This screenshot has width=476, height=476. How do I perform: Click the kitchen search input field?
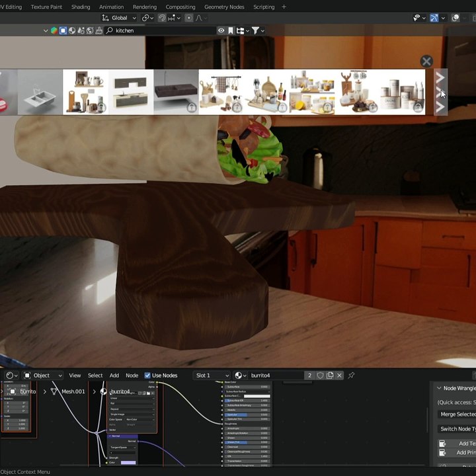tap(160, 30)
